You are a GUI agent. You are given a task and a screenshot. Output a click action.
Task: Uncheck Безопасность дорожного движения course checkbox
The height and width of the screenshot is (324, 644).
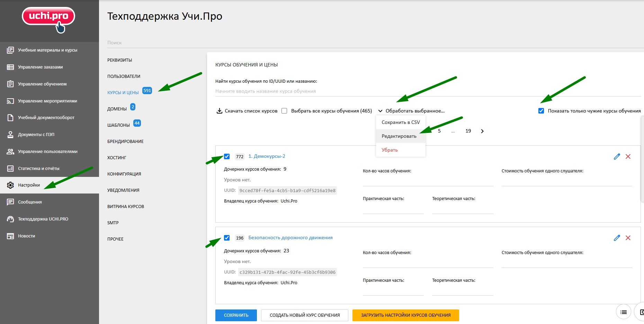[227, 238]
